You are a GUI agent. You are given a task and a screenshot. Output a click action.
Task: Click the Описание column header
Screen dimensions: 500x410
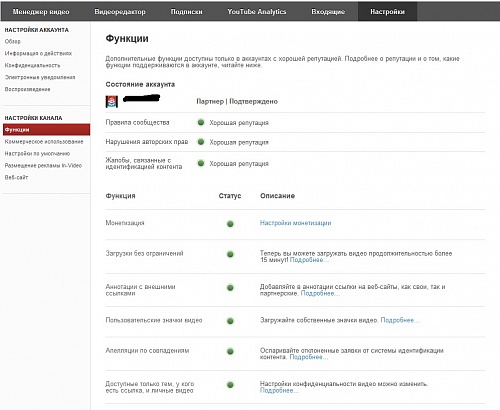click(x=277, y=196)
